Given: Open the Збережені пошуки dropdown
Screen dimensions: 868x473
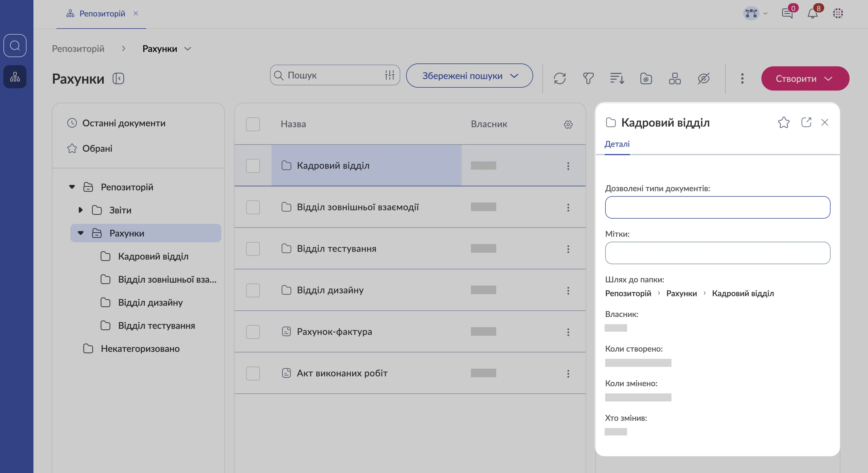Looking at the screenshot, I should point(469,76).
